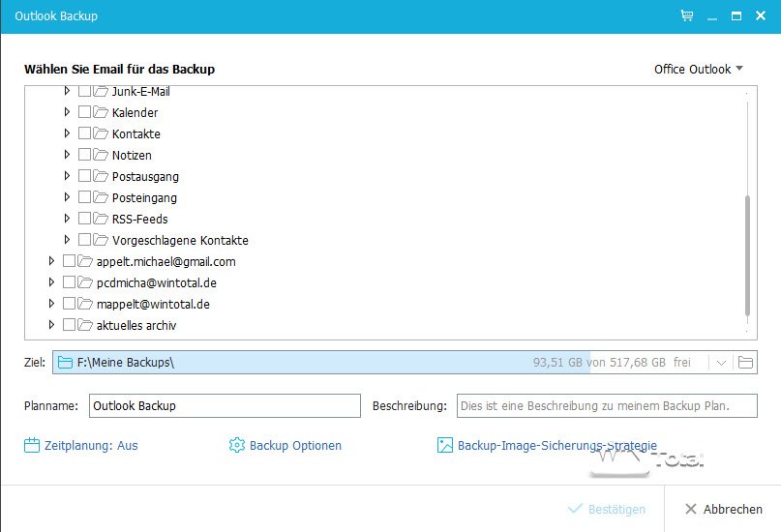The image size is (781, 532).
Task: Click the folder icon next to aktuelles archiv
Action: (85, 325)
